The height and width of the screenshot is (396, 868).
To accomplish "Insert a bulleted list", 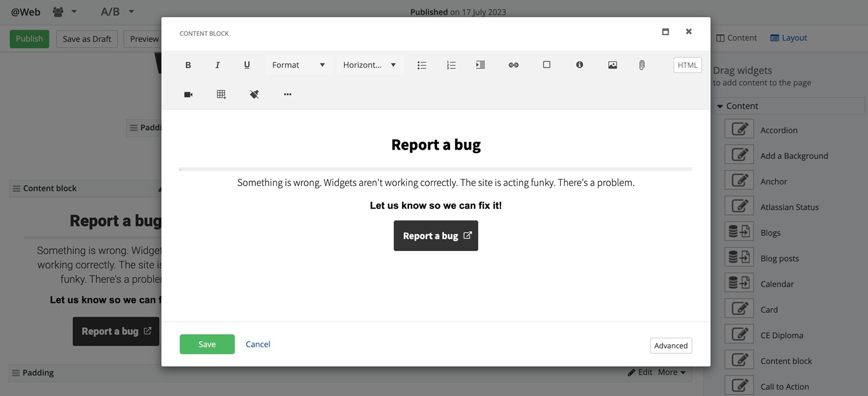I will (422, 65).
